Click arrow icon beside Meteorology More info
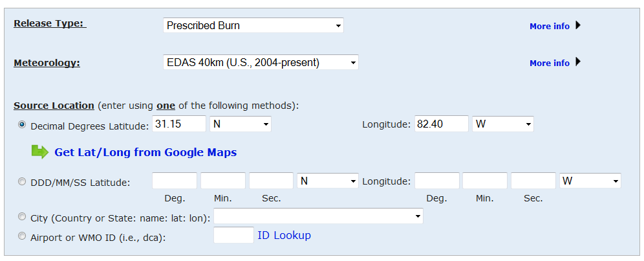Viewport: 644px width, 261px height. (x=578, y=62)
